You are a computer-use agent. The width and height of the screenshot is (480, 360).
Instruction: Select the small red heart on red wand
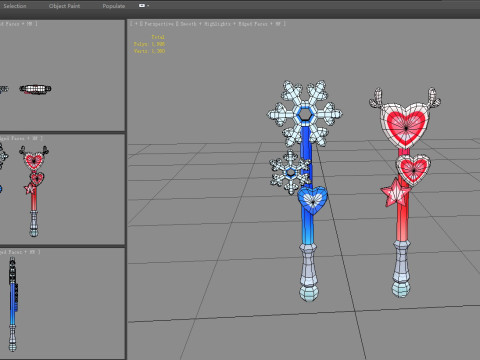[413, 170]
